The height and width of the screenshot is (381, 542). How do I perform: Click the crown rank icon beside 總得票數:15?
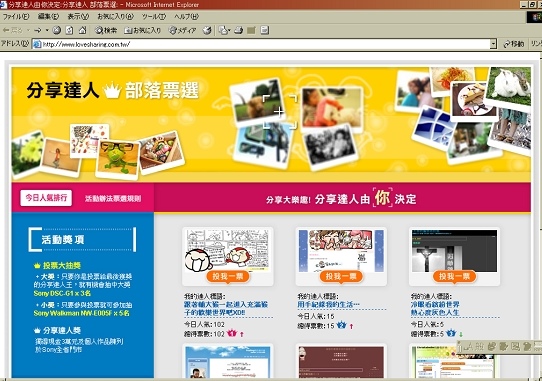pos(342,325)
